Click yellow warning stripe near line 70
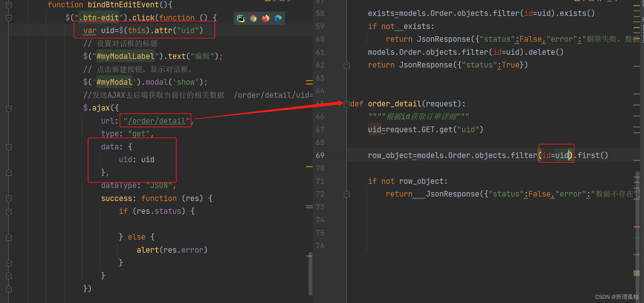 pos(309,167)
